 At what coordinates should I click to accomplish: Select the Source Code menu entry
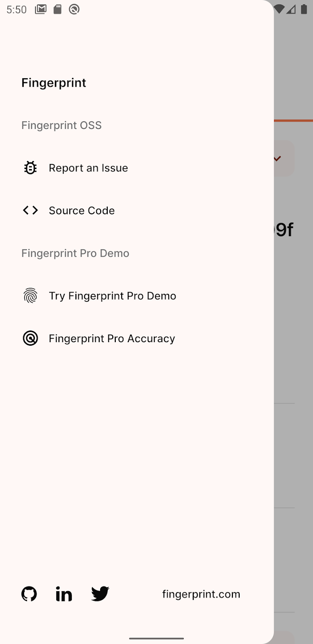tap(137, 210)
